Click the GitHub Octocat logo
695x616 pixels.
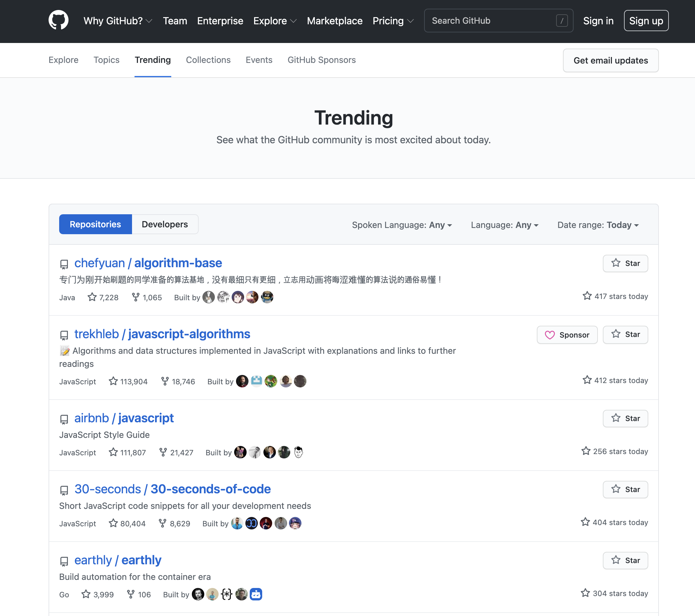pyautogui.click(x=59, y=21)
